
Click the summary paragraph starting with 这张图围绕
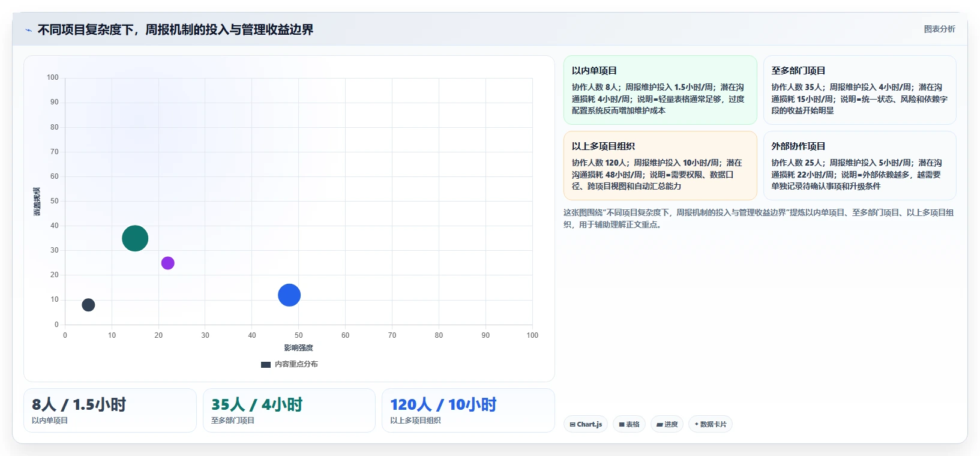point(759,218)
